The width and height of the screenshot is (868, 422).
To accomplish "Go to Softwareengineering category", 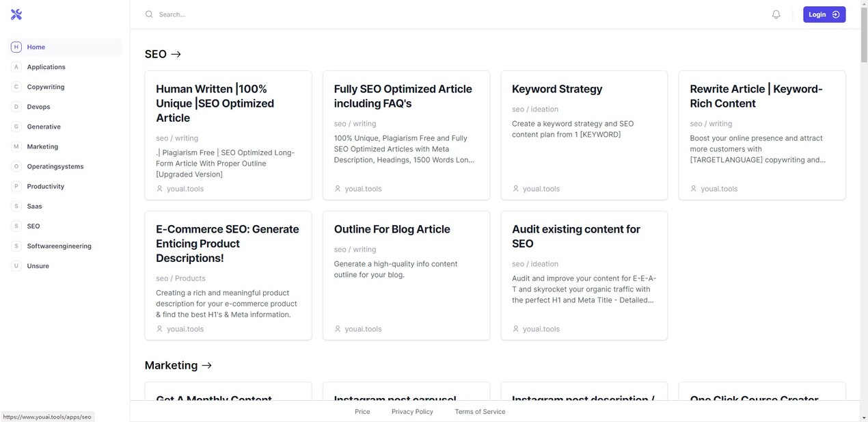I will pos(59,246).
